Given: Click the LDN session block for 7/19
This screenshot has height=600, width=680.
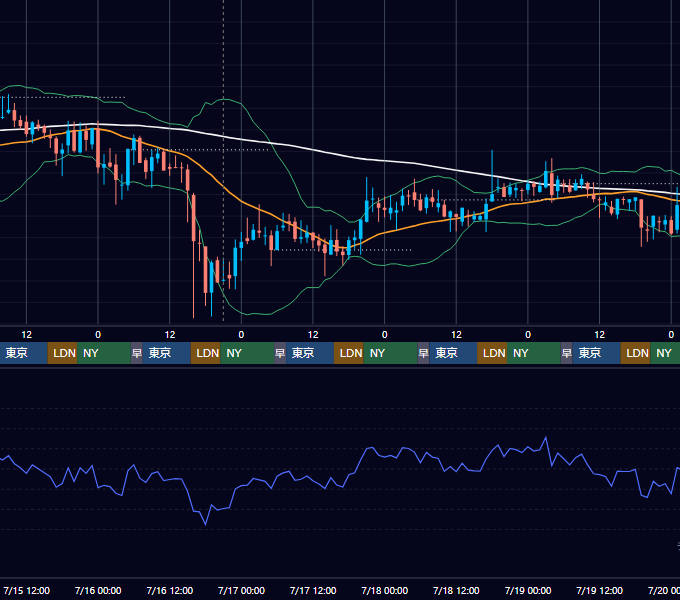Looking at the screenshot, I should [x=635, y=353].
